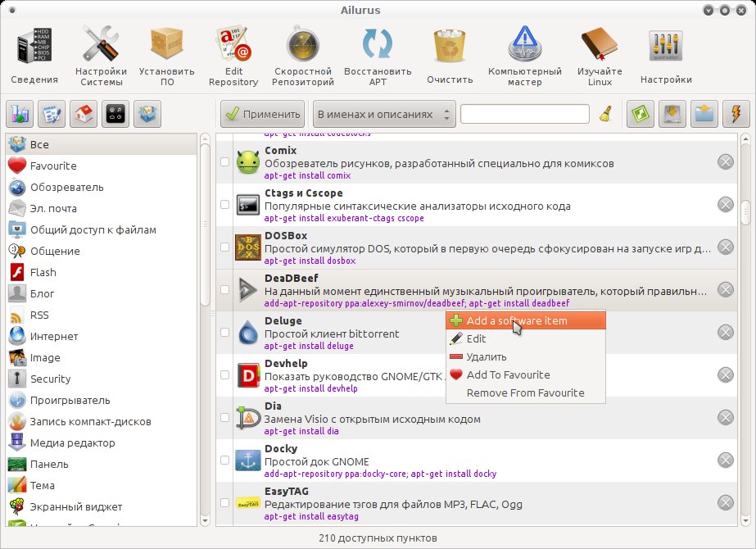The height and width of the screenshot is (549, 756).
Task: Open Компьютерный мастер icon
Action: click(x=524, y=44)
